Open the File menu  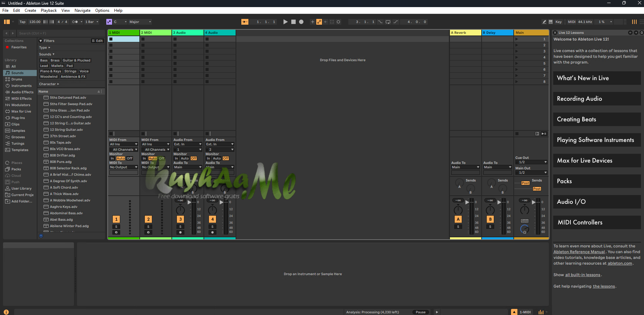[5, 10]
